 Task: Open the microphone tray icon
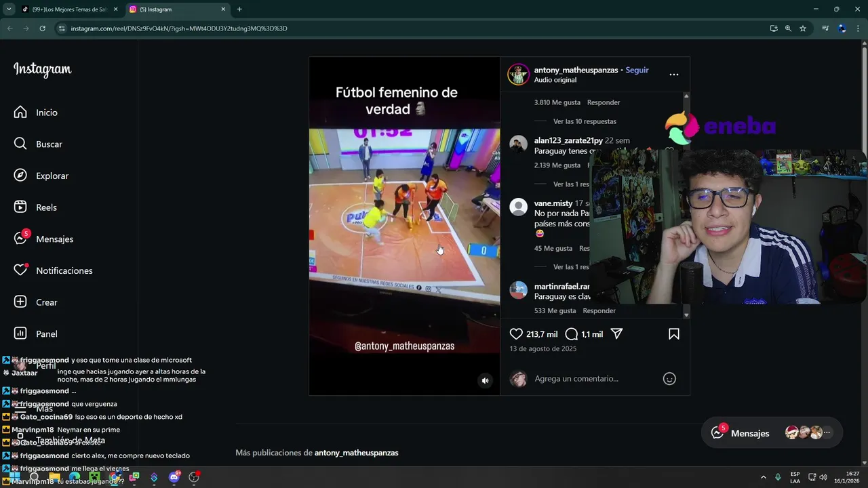point(778,477)
